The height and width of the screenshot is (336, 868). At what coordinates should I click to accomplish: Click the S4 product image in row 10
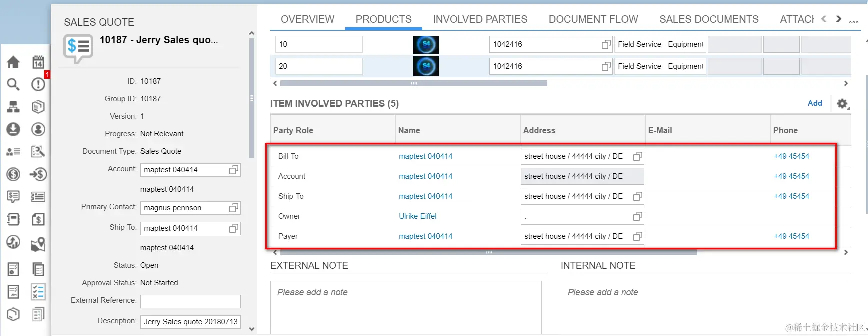pyautogui.click(x=426, y=45)
